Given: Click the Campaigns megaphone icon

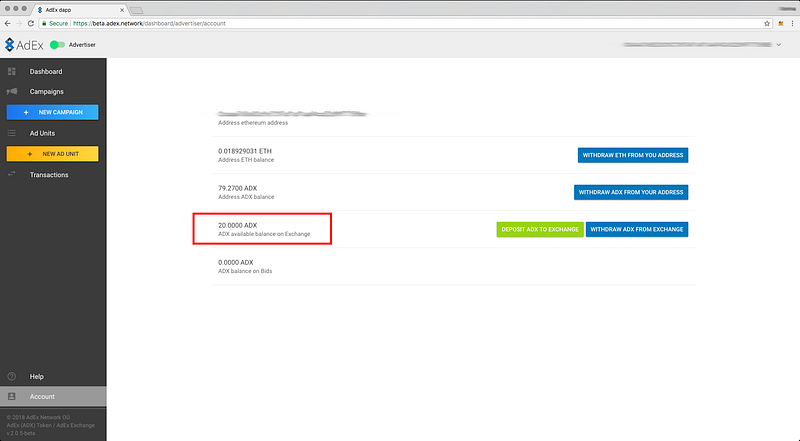Looking at the screenshot, I should [12, 91].
